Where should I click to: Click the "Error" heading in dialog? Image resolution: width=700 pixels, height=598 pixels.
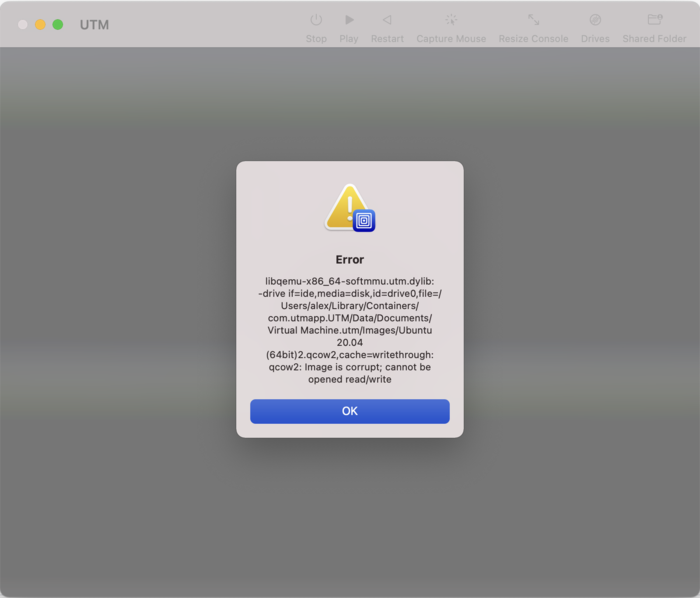pyautogui.click(x=350, y=259)
